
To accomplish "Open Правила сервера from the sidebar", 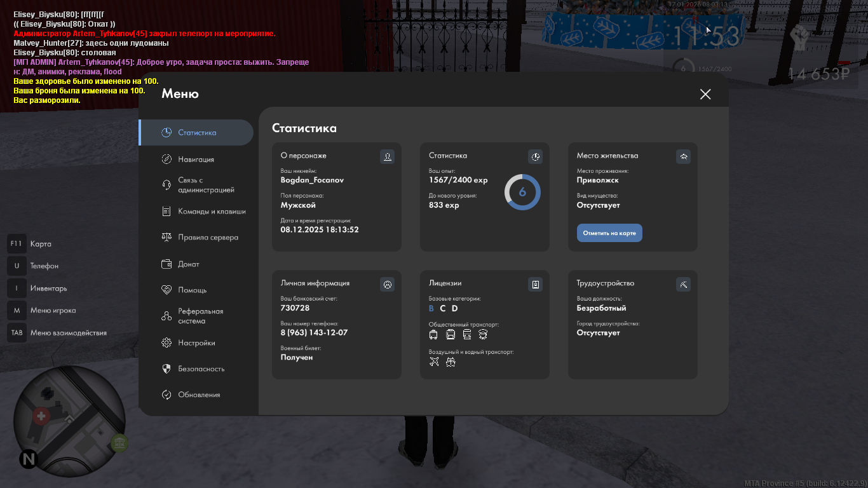I will coord(208,238).
